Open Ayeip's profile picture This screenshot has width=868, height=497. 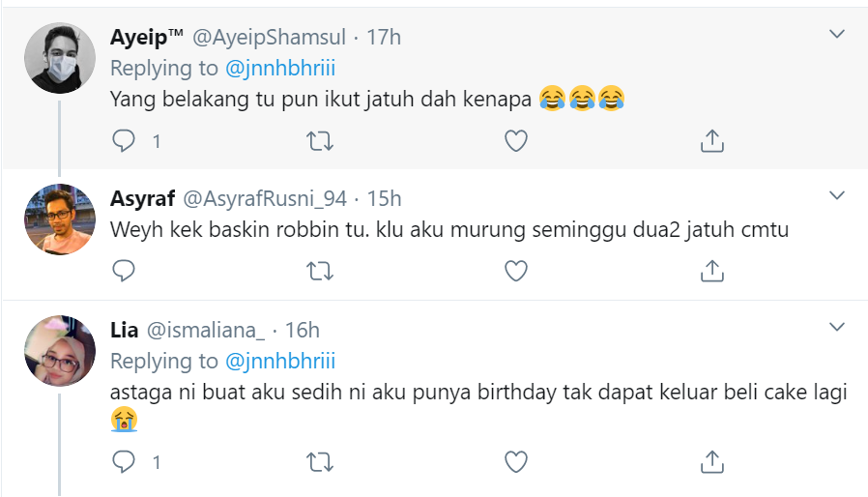click(x=59, y=58)
